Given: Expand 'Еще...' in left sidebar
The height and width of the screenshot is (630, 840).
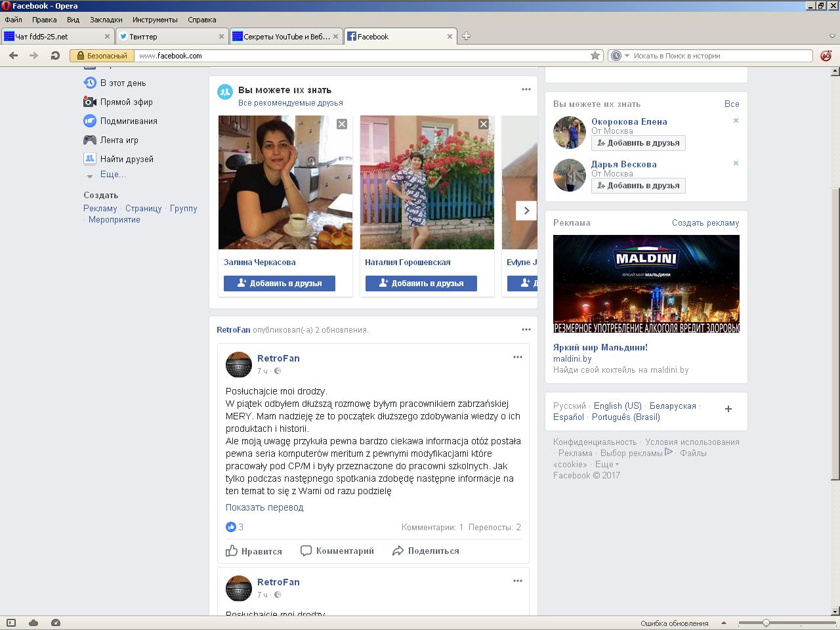Looking at the screenshot, I should 113,175.
